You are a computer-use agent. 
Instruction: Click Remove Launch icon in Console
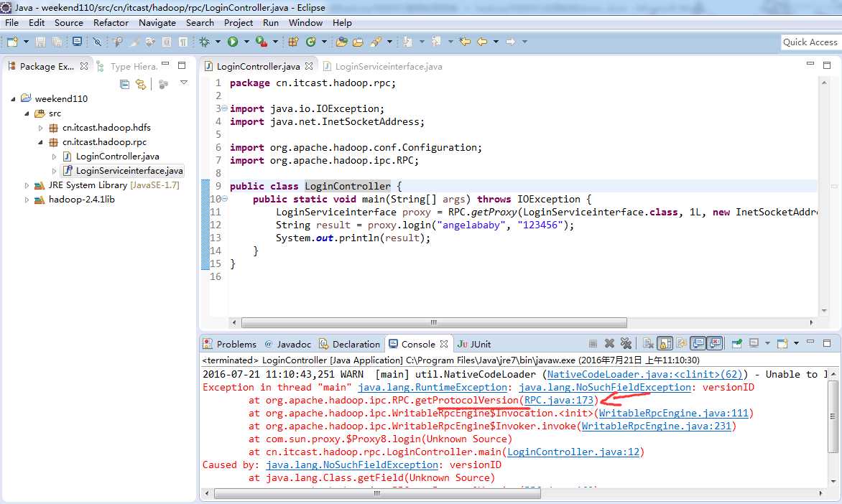tap(609, 343)
